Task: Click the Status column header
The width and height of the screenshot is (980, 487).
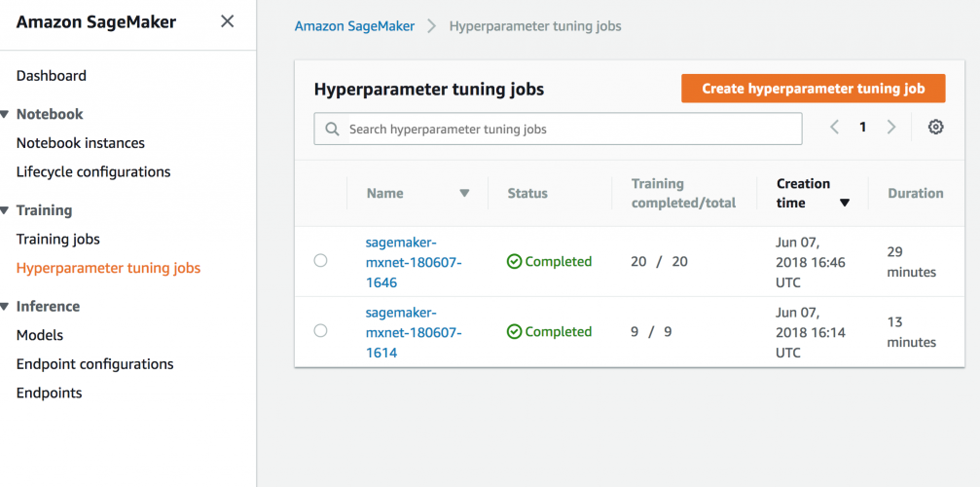Action: point(527,193)
